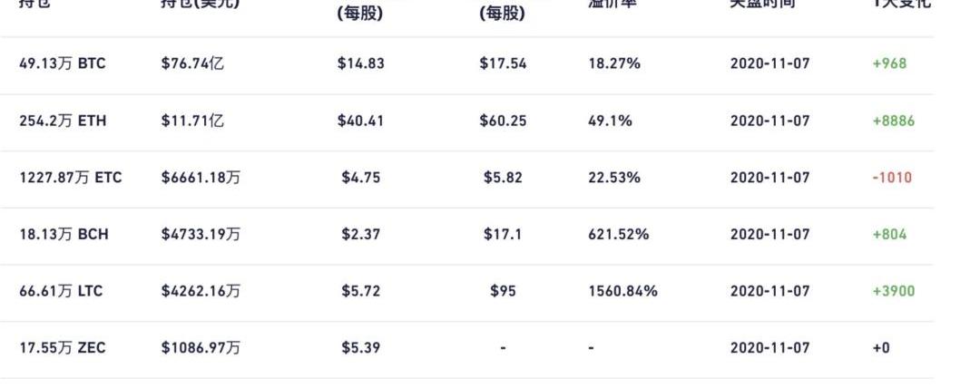Viewport: 980px width, 388px height.
Task: Select the 1227.87万 ETC row label
Action: tap(71, 178)
